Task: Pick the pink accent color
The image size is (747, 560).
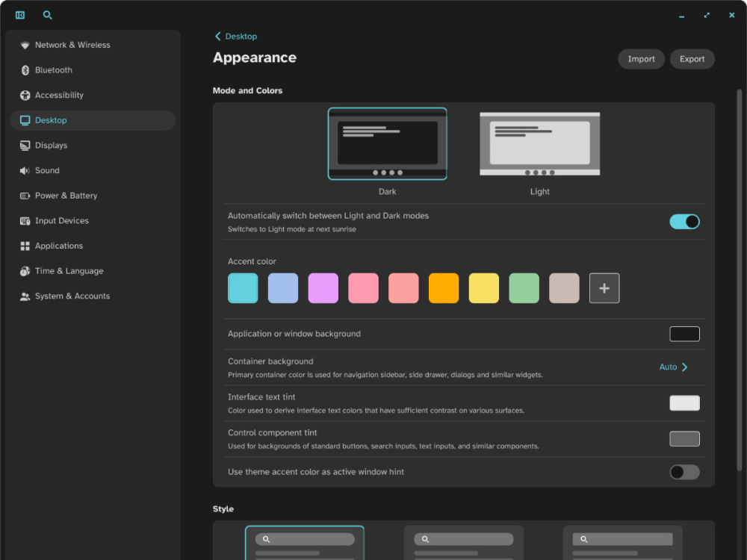Action: click(364, 288)
